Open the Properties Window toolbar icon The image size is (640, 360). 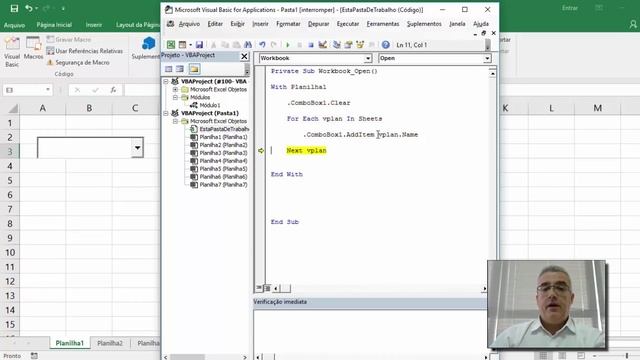click(x=348, y=44)
